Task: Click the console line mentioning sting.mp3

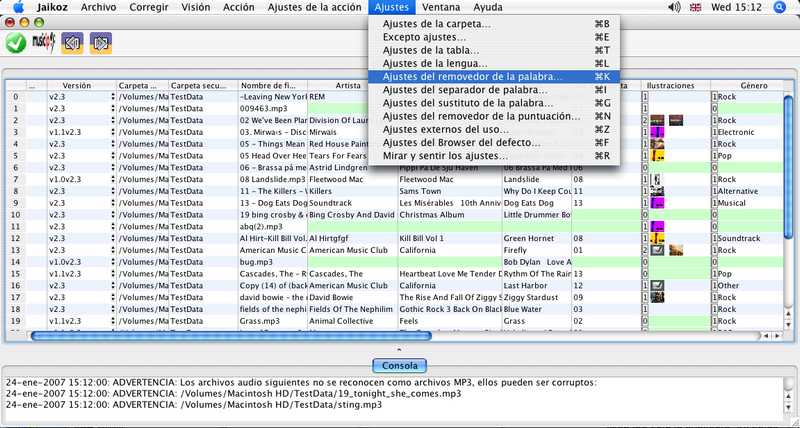Action: click(193, 405)
